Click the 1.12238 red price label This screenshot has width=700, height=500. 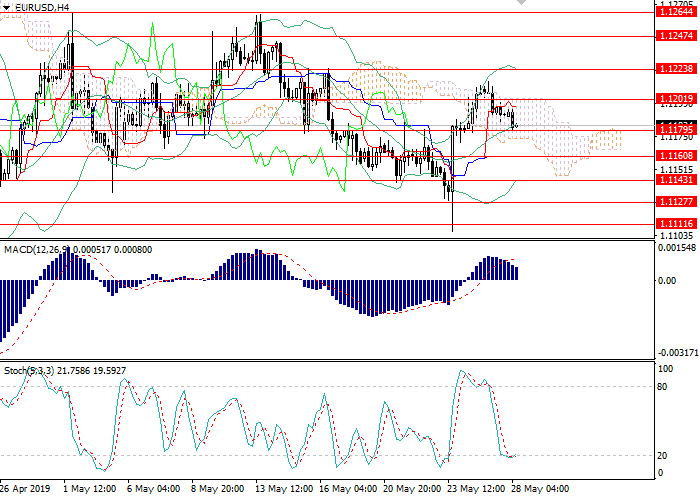coord(676,69)
